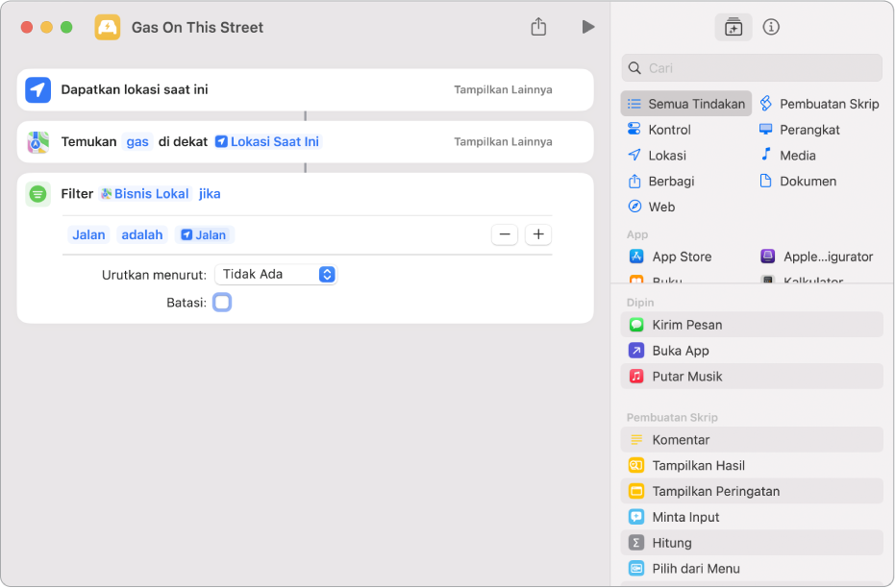Run the shortcut with the play button

click(x=587, y=27)
